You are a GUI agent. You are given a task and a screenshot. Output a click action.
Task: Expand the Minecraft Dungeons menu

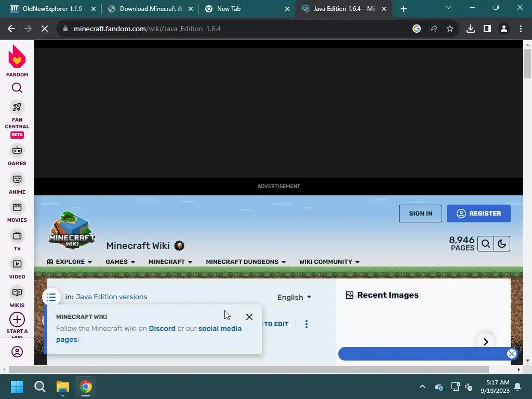[246, 262]
